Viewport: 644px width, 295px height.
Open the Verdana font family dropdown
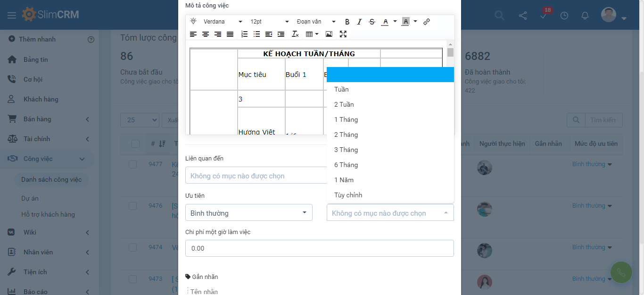(223, 22)
